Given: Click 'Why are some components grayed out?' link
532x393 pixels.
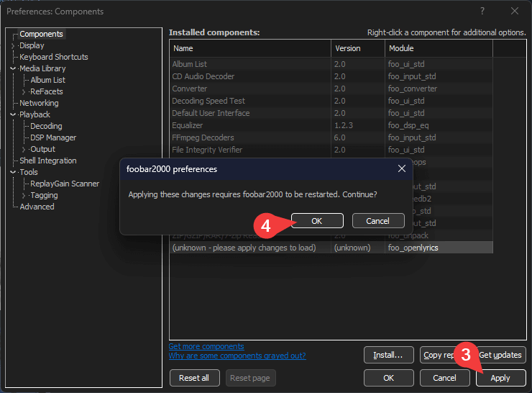Looking at the screenshot, I should (237, 356).
